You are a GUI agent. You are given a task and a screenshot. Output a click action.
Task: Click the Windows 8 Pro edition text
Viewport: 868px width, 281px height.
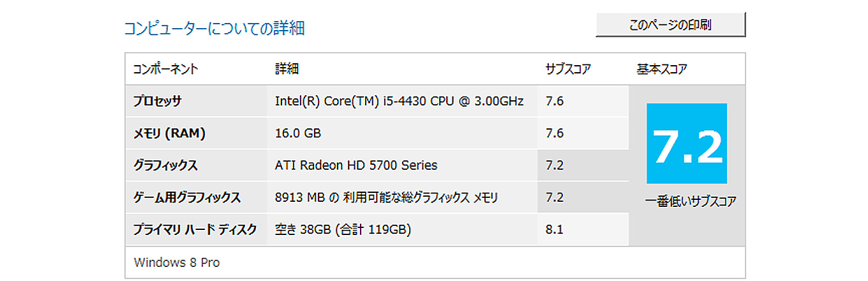tap(177, 262)
